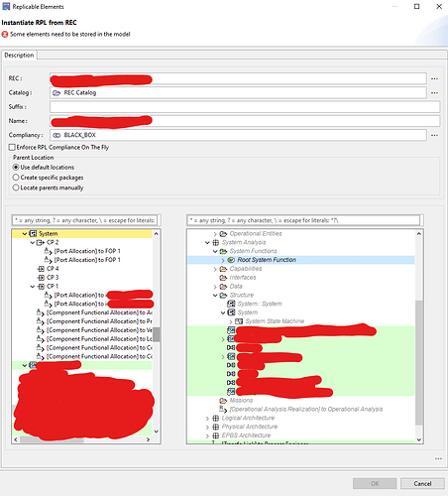Enable Enforce RPL Compliance On The Fly
The height and width of the screenshot is (496, 448).
click(12, 147)
